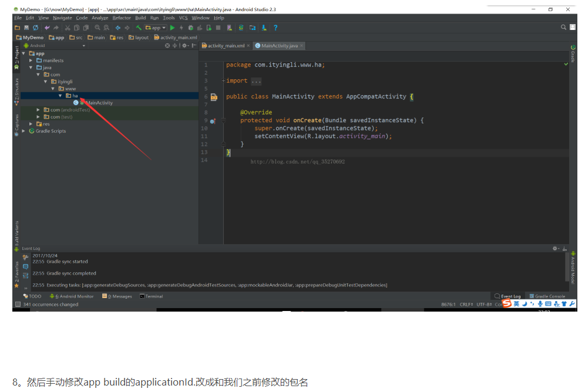This screenshot has width=585, height=392.
Task: Expand the Gradle Scripts node
Action: (23, 131)
